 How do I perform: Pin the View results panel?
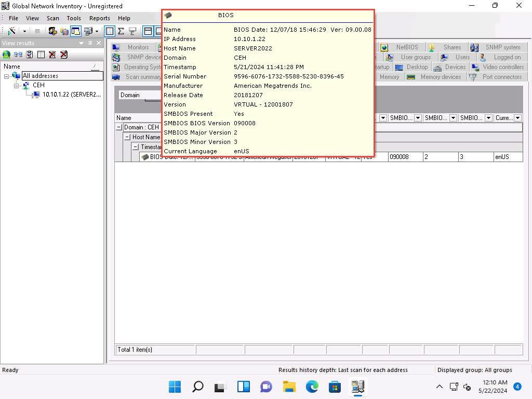90,43
